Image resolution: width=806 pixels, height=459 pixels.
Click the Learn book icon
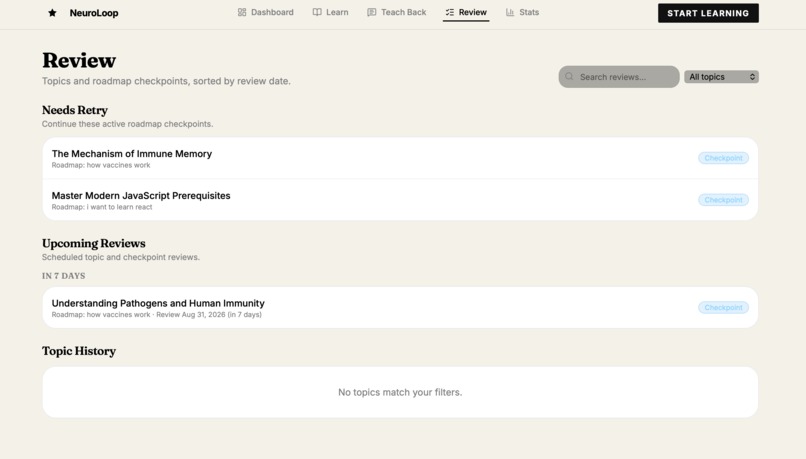(317, 12)
